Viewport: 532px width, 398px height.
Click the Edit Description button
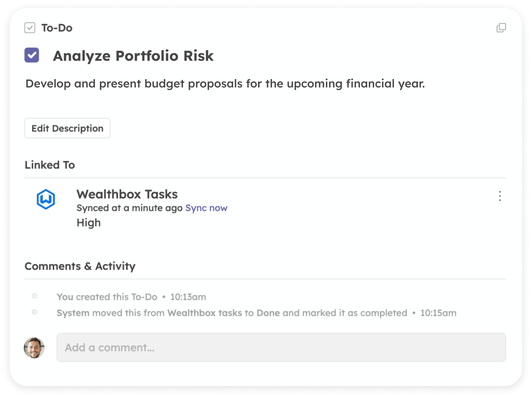[x=67, y=128]
